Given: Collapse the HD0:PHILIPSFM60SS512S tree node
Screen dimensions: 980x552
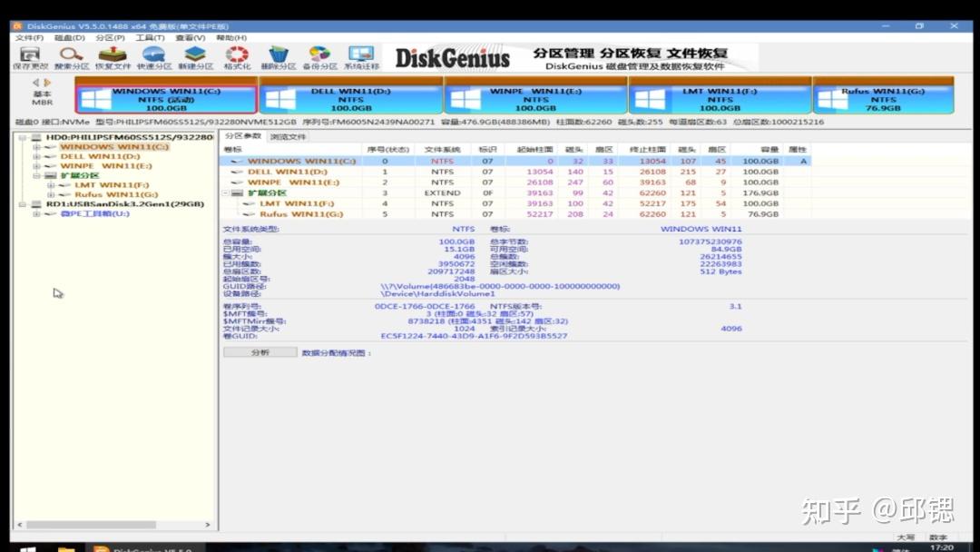Looking at the screenshot, I should click(23, 137).
